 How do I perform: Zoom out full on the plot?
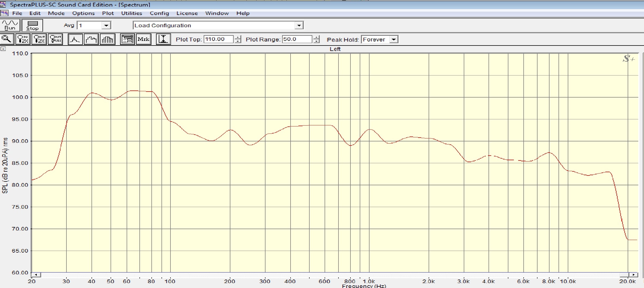(56, 39)
